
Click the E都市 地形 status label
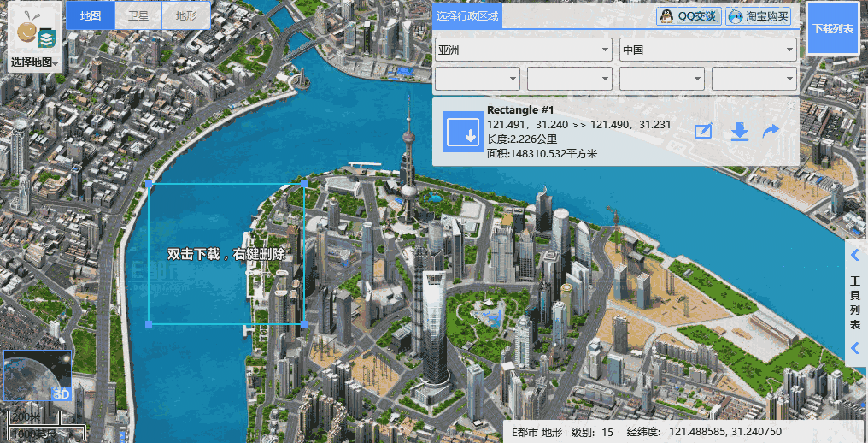click(537, 432)
